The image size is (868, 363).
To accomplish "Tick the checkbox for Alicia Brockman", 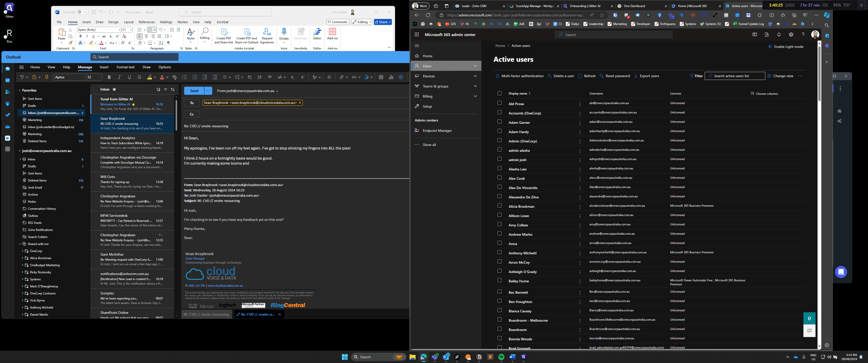I will click(x=499, y=205).
